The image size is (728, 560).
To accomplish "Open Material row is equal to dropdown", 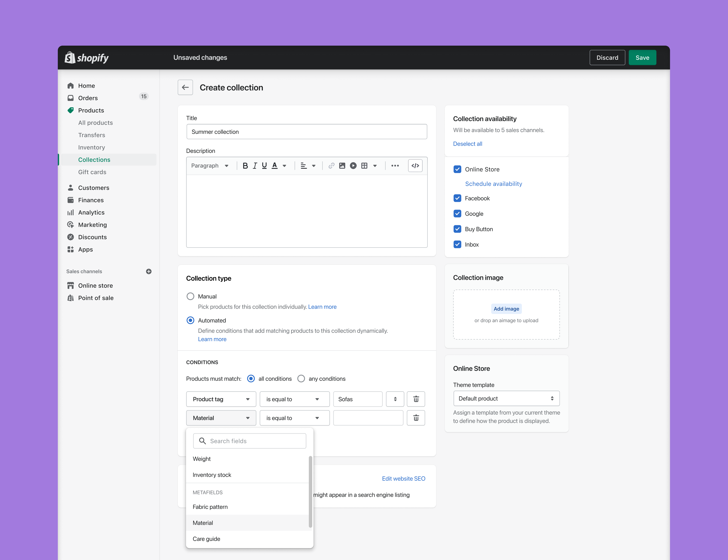I will click(294, 418).
